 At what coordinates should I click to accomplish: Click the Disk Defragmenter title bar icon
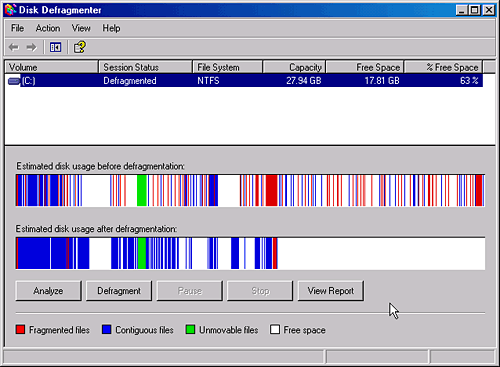pyautogui.click(x=10, y=10)
